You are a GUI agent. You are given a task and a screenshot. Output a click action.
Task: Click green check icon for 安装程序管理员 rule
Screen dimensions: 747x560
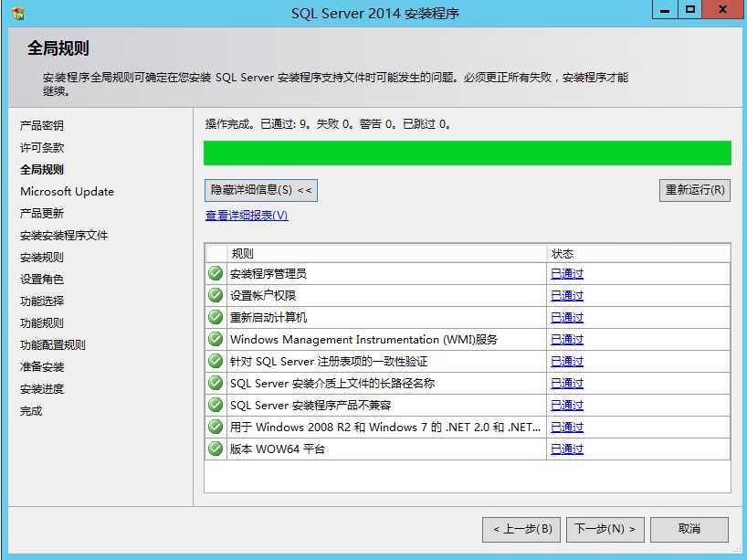(216, 273)
